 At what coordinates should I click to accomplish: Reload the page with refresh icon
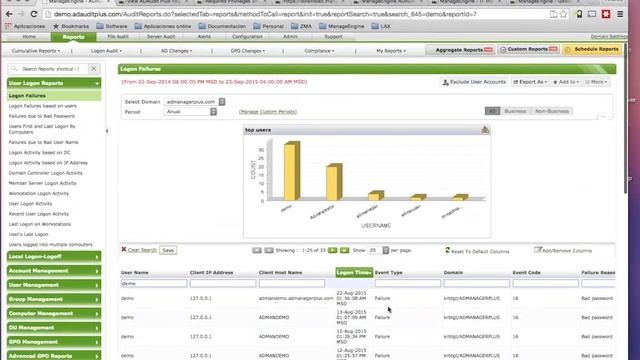[x=34, y=14]
